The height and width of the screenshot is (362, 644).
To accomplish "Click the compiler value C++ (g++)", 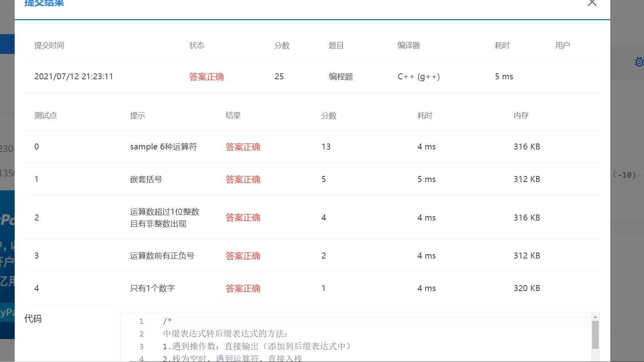I will 418,77.
